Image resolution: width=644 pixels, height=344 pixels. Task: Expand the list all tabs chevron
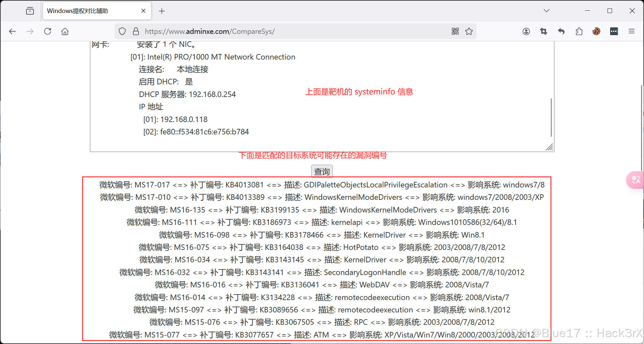(547, 11)
